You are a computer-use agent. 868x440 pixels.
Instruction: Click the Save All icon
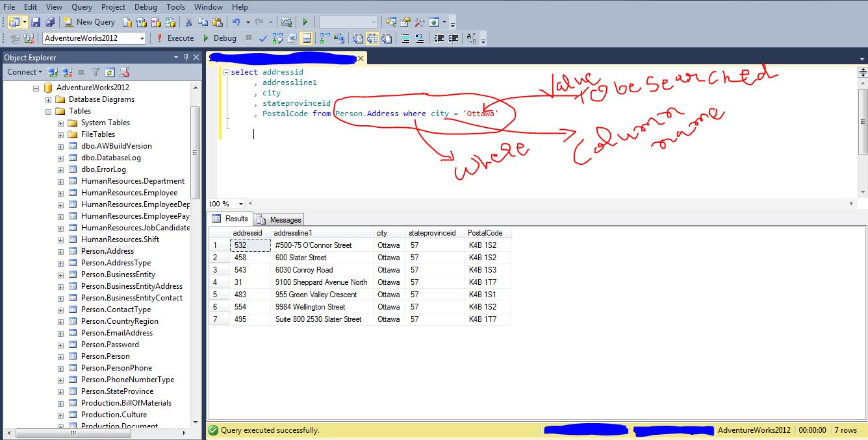point(50,22)
